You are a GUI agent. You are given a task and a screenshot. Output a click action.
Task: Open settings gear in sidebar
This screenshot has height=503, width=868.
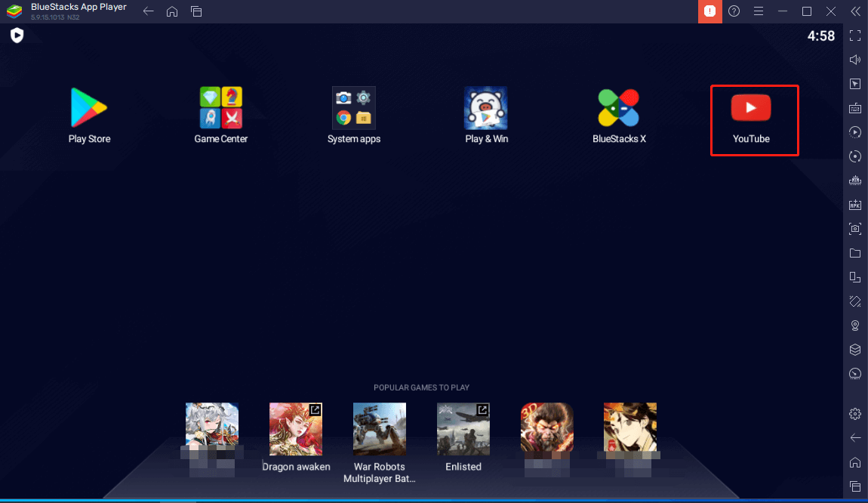click(855, 414)
